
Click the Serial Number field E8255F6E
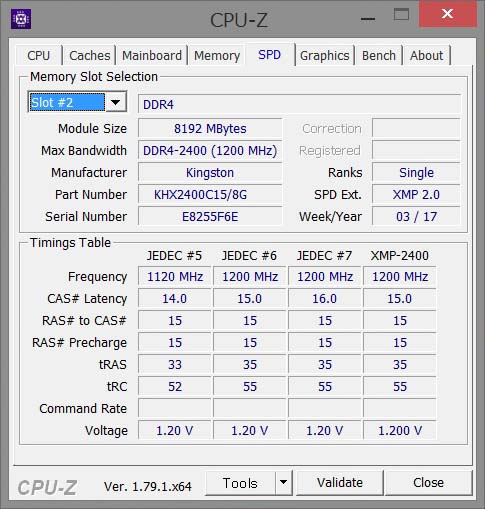point(210,216)
